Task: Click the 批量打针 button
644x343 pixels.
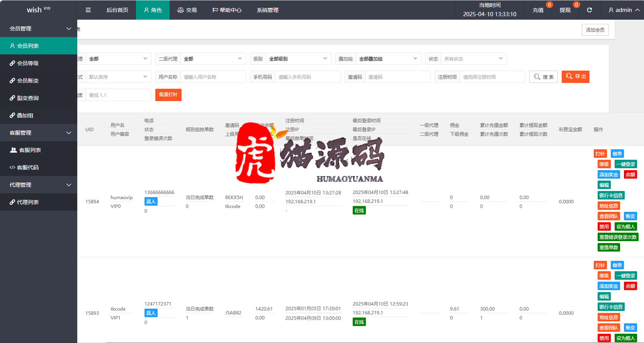Action: (x=168, y=95)
